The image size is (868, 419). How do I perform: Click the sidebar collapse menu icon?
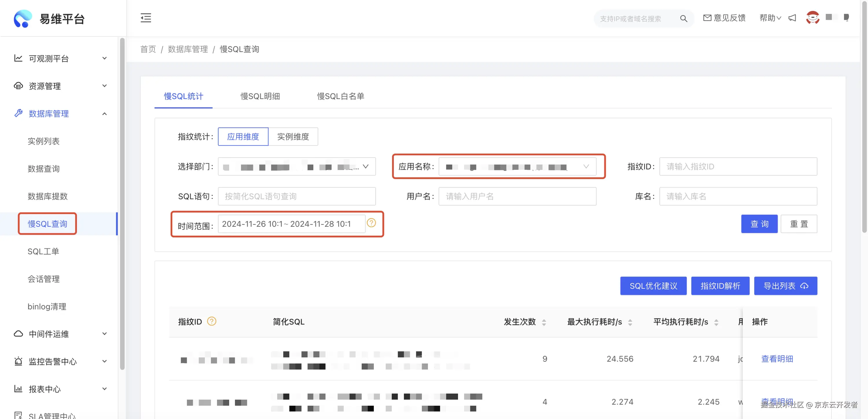(x=146, y=18)
